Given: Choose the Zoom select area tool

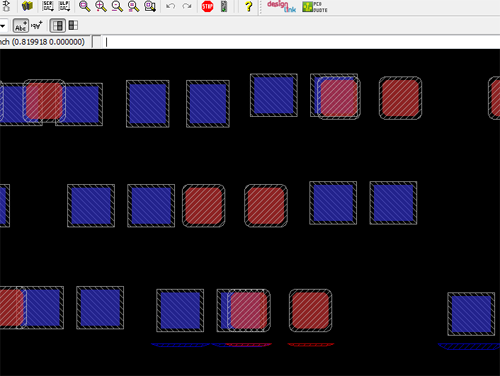Looking at the screenshot, I should [x=150, y=6].
